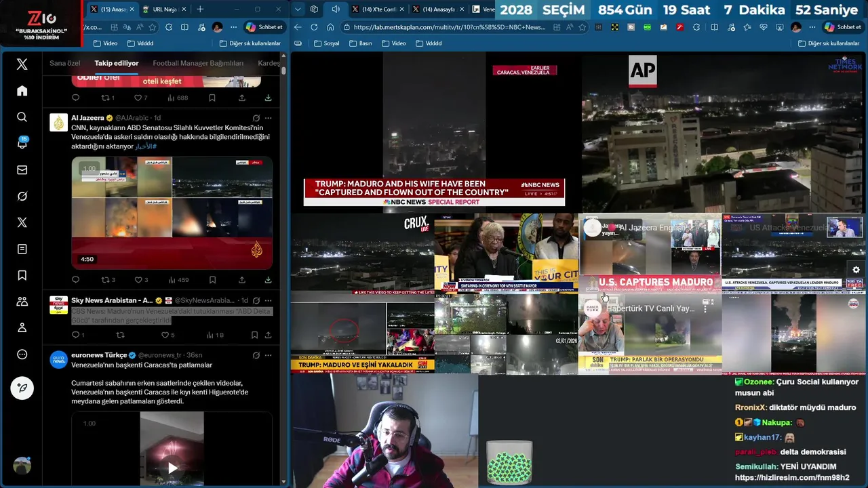Reply to the Al Jazeera post

pos(75,280)
